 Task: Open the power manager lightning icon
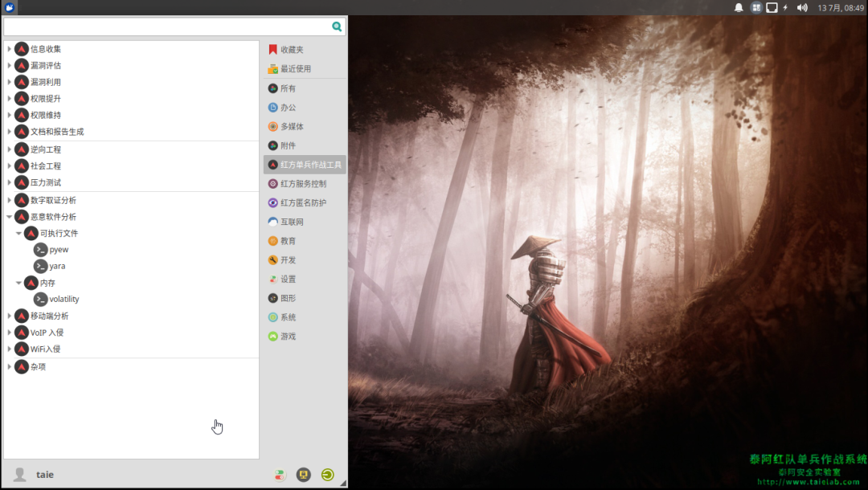[785, 8]
